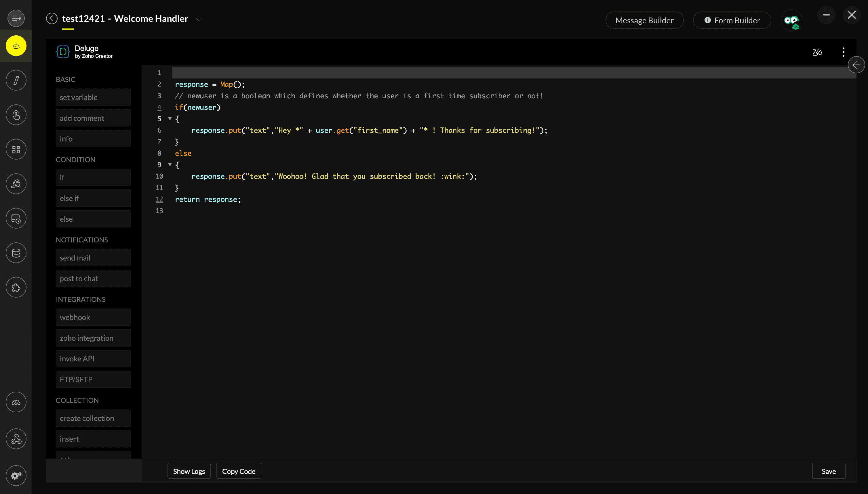This screenshot has height=494, width=868.
Task: Copy the code to clipboard
Action: [x=239, y=471]
